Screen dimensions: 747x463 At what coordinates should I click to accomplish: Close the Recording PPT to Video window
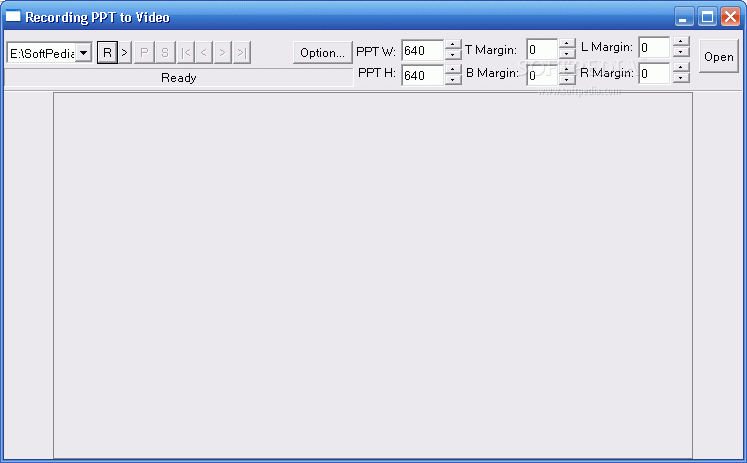pos(730,17)
